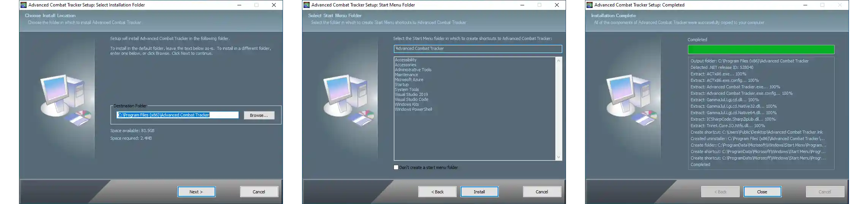Click Close in Setup: Completed window
The width and height of the screenshot is (868, 204).
click(762, 192)
